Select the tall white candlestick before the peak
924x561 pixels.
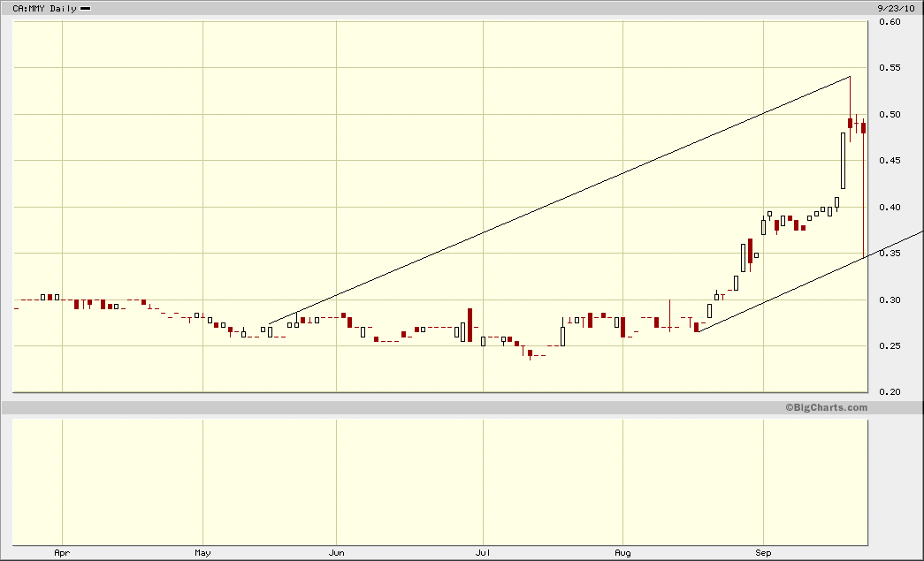842,159
